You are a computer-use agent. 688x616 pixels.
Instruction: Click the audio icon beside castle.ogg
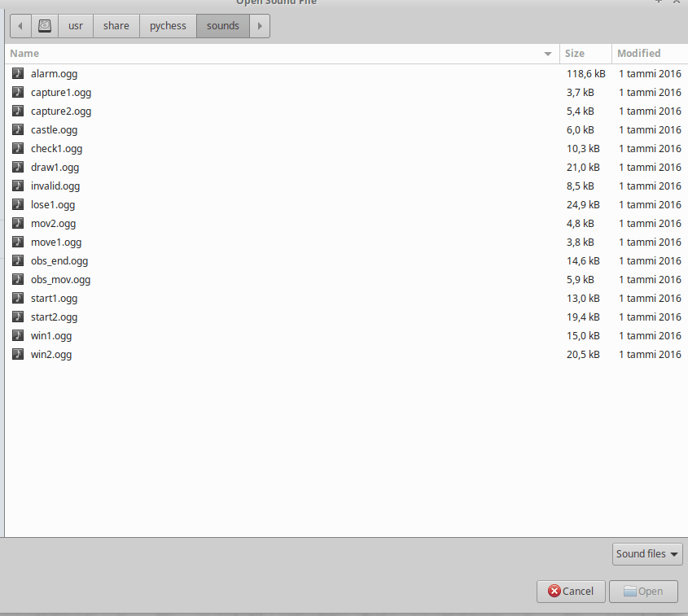click(x=18, y=129)
